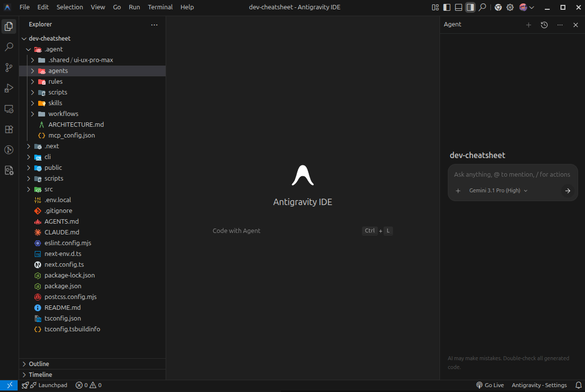
Task: Click magnifier search icon in title bar
Action: pos(483,7)
